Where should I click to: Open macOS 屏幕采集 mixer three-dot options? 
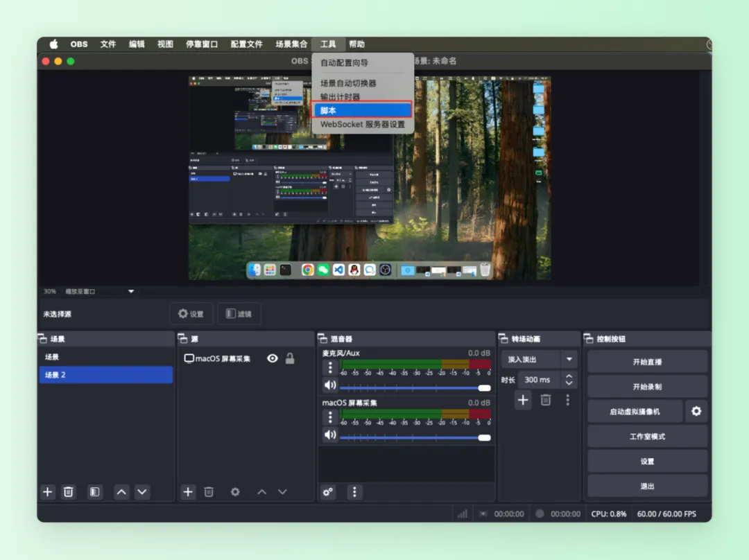click(330, 417)
